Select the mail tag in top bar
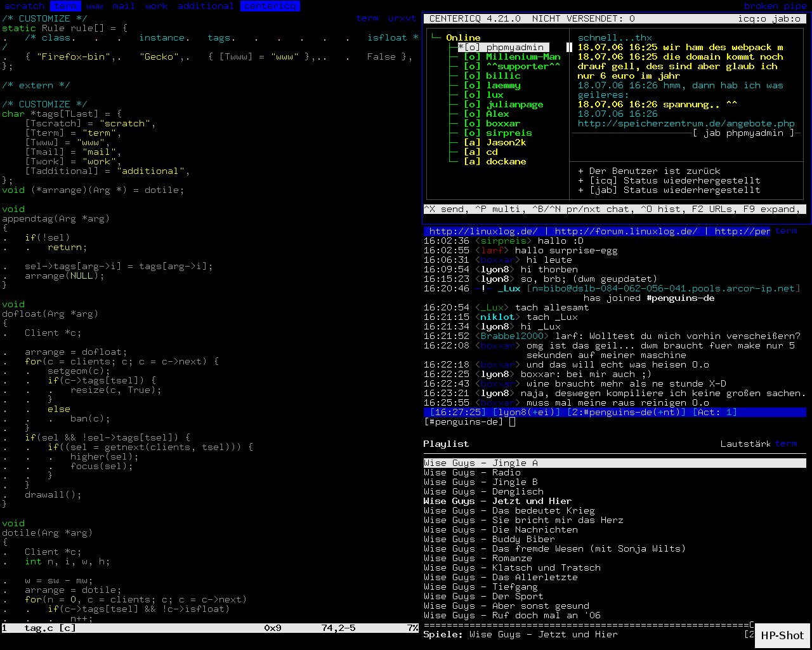The width and height of the screenshot is (812, 650). [x=124, y=6]
